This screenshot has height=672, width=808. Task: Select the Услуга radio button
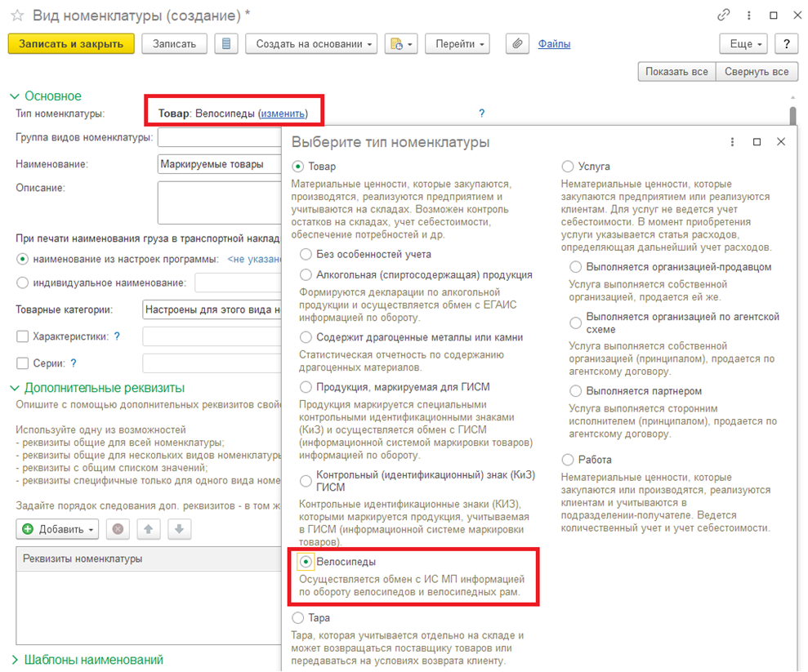click(567, 167)
